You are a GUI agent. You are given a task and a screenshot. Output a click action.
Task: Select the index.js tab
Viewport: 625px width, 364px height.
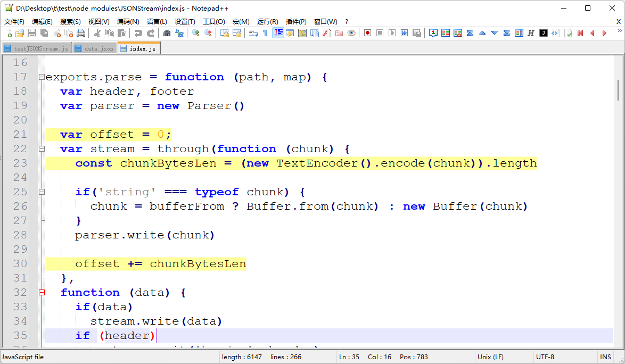(139, 48)
